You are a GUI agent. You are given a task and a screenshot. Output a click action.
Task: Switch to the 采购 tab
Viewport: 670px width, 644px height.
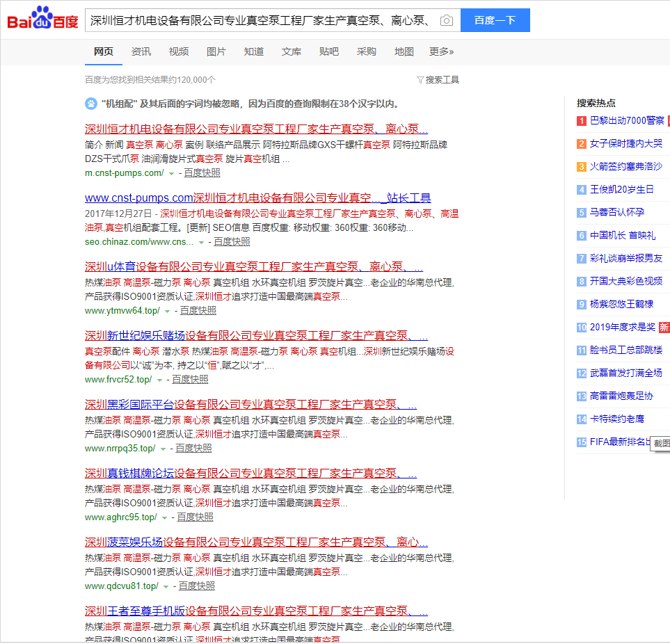coord(367,51)
